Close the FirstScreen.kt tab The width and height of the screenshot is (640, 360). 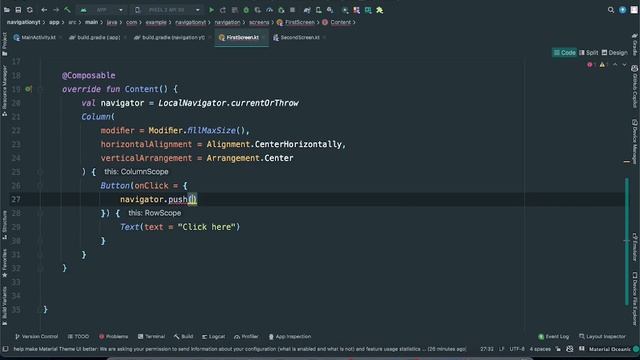point(264,38)
